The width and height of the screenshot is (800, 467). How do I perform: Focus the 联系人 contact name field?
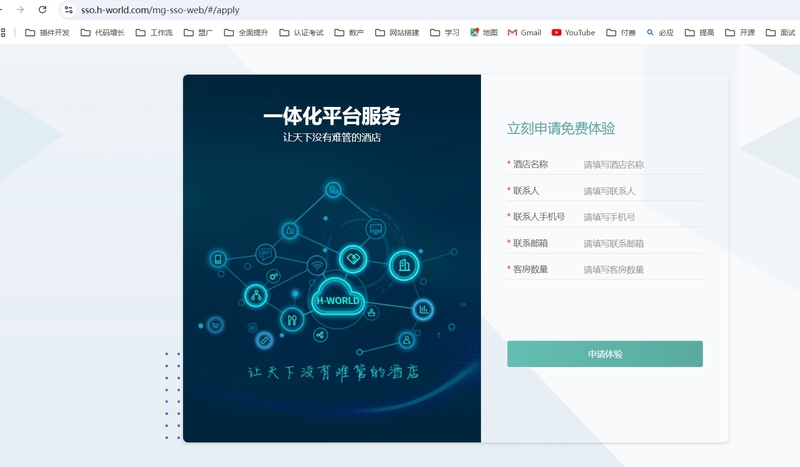pyautogui.click(x=643, y=191)
